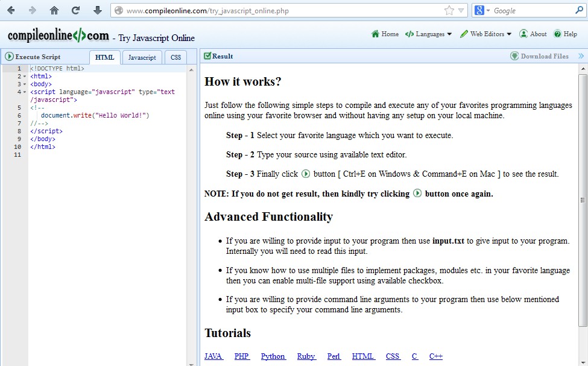The image size is (588, 366).
Task: Go to browser home page icon
Action: pos(54,10)
